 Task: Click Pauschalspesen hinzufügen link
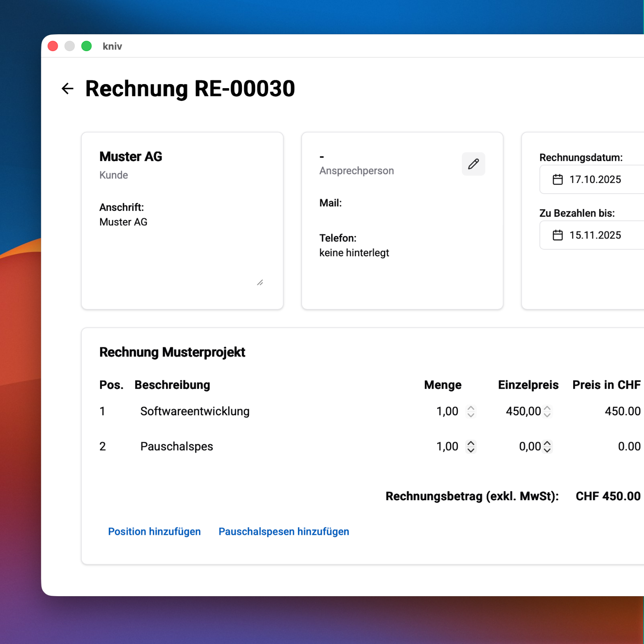point(283,532)
